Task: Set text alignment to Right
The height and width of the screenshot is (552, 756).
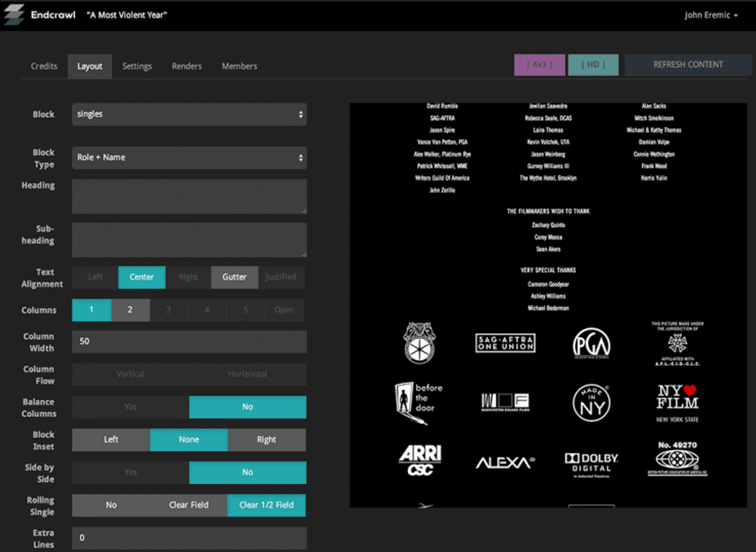Action: 188,277
